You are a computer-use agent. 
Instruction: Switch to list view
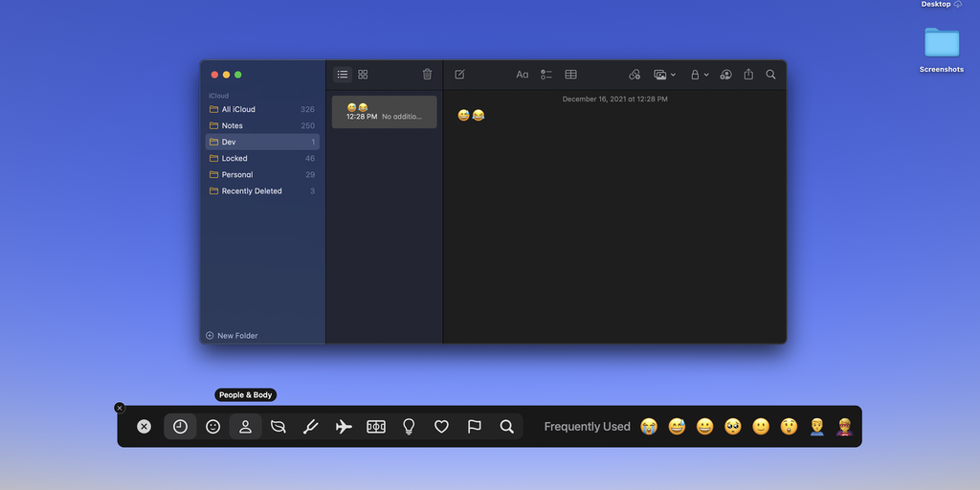(343, 75)
